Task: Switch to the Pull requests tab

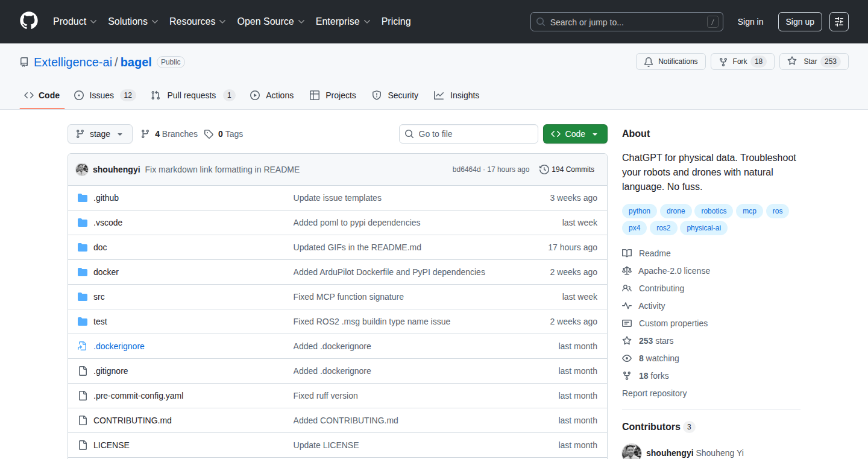Action: 193,95
